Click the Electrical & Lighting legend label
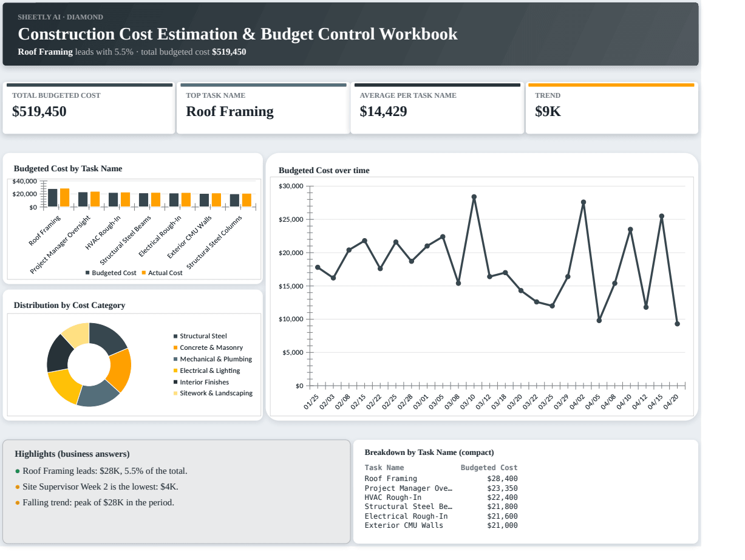Image resolution: width=745 pixels, height=560 pixels. [x=209, y=370]
